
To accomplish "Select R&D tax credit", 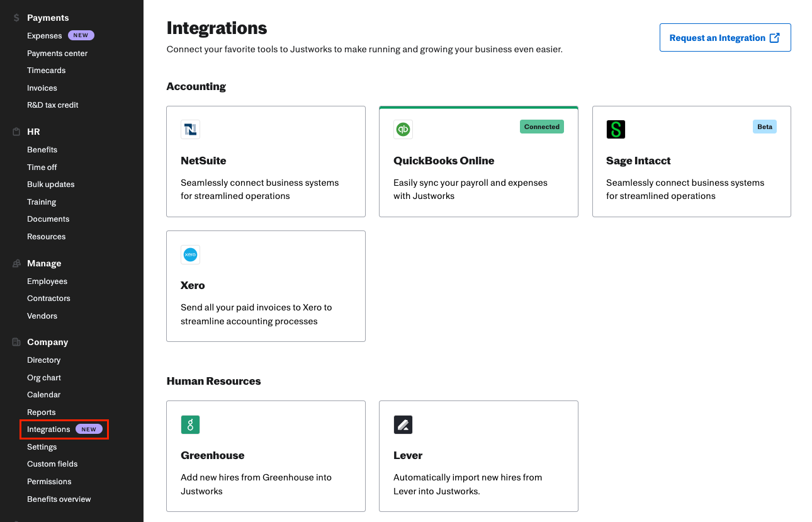I will [x=53, y=105].
